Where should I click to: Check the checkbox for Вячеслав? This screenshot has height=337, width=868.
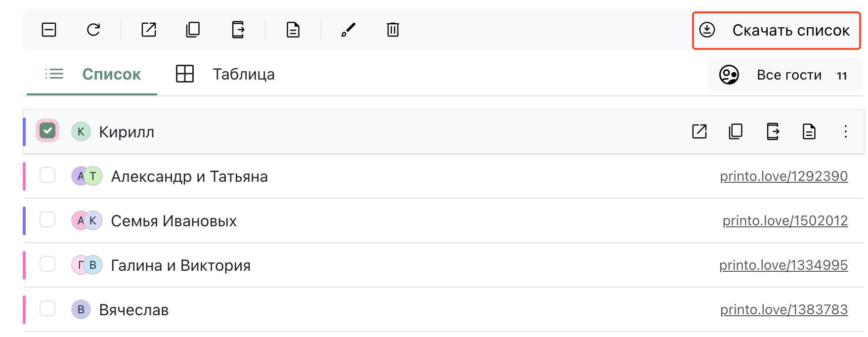pos(47,309)
